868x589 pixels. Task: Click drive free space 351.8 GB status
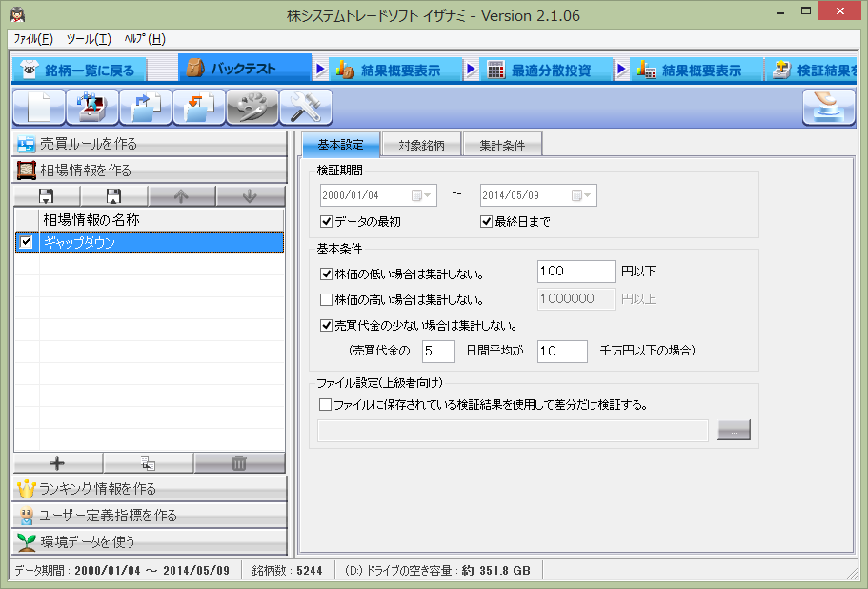pyautogui.click(x=437, y=571)
